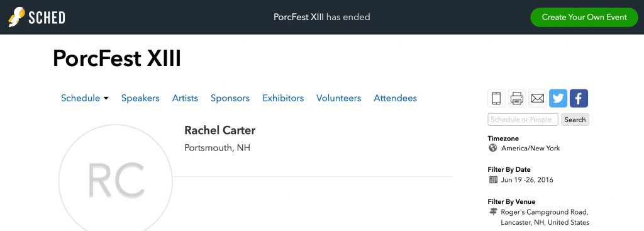
Task: Expand the Schedule dropdown arrow
Action: [x=106, y=98]
